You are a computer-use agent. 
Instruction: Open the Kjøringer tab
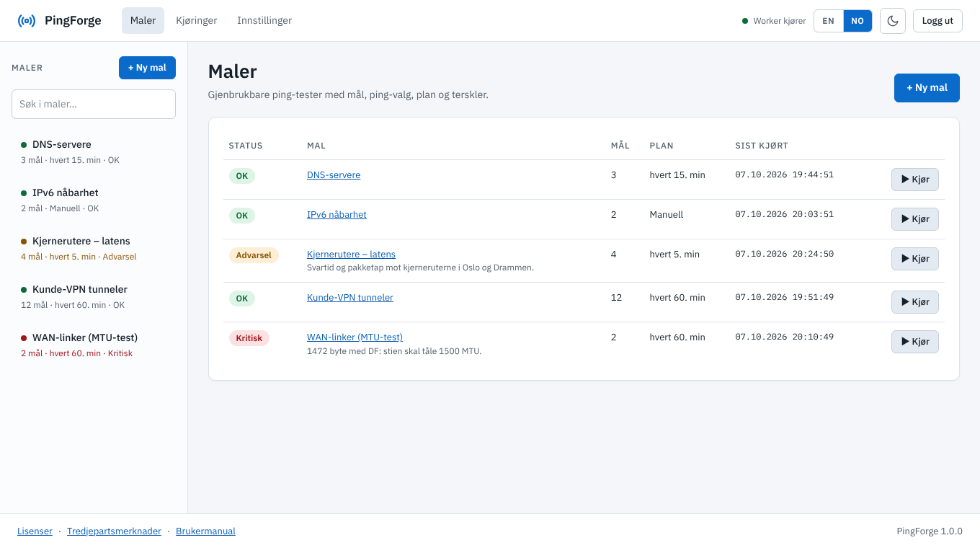point(197,21)
